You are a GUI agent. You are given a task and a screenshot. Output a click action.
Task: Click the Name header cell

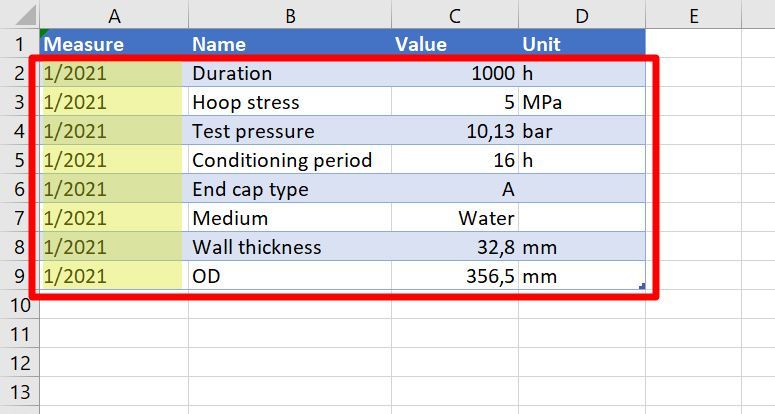click(290, 43)
